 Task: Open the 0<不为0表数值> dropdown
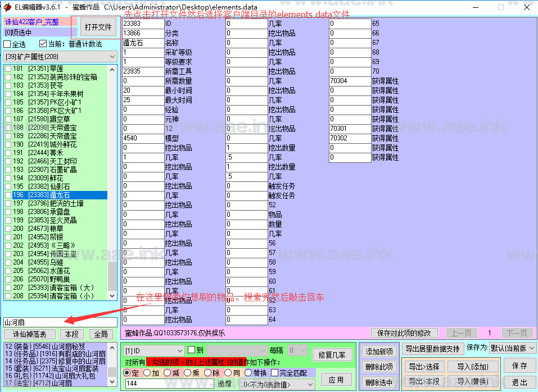coord(278,385)
